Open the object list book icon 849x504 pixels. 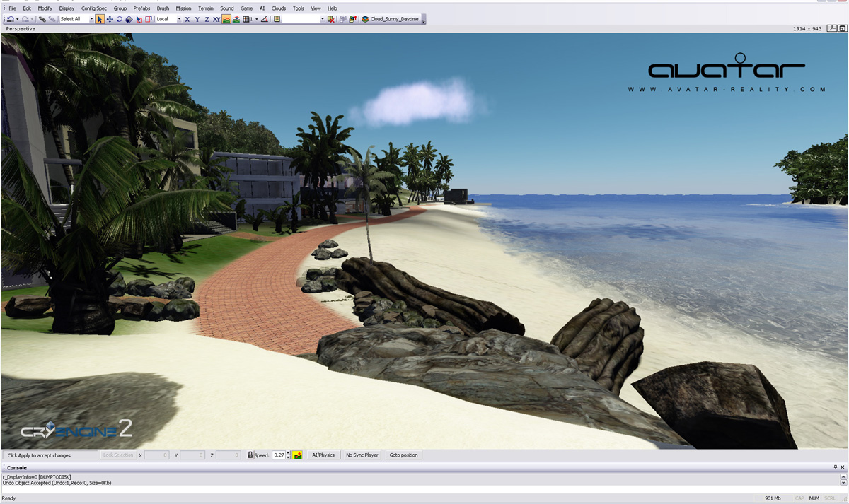coord(276,19)
